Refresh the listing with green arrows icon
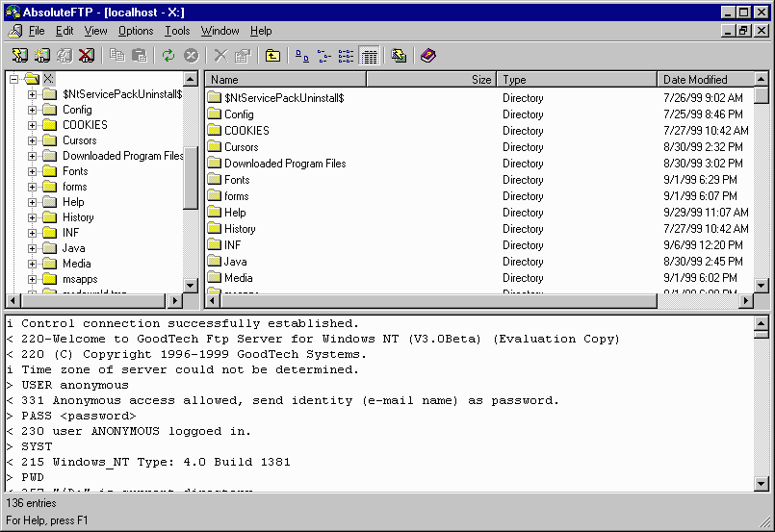This screenshot has height=532, width=775. pos(168,56)
